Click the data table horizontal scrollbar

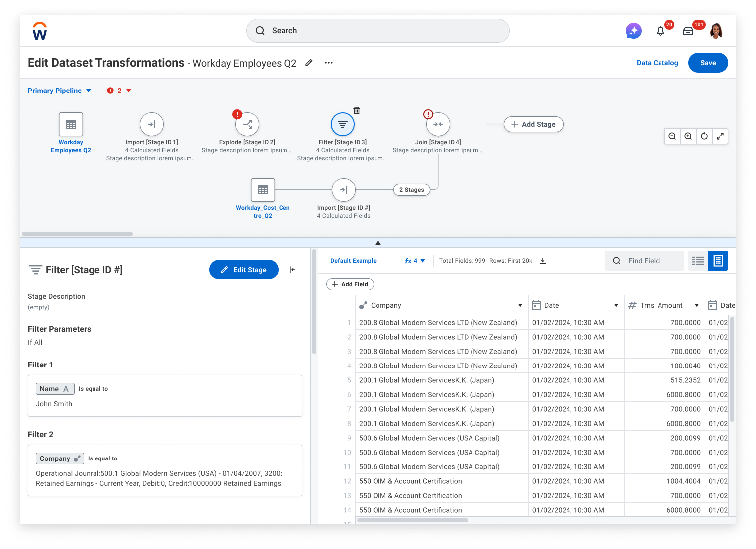(x=412, y=520)
